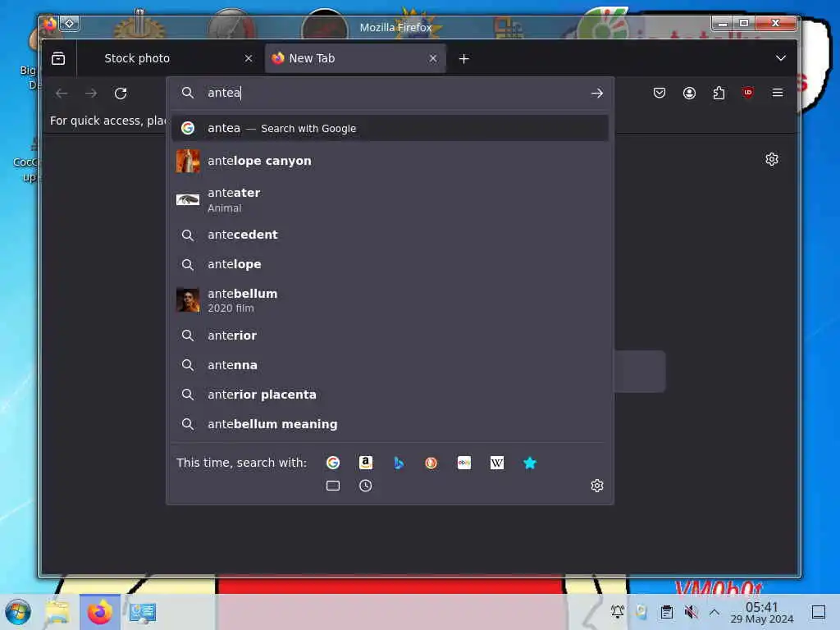Open the Firefox account icon
The width and height of the screenshot is (840, 630).
(x=689, y=94)
